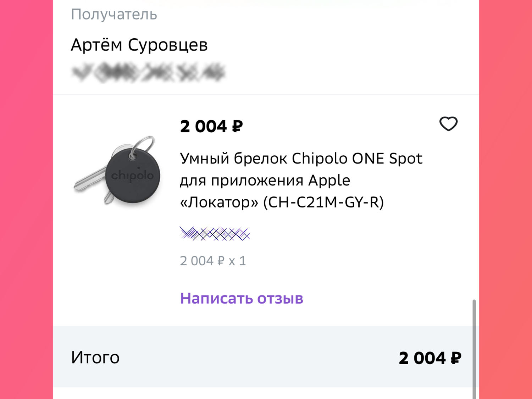Click the pink background left of the card
The image size is (532, 399).
(x=26, y=199)
